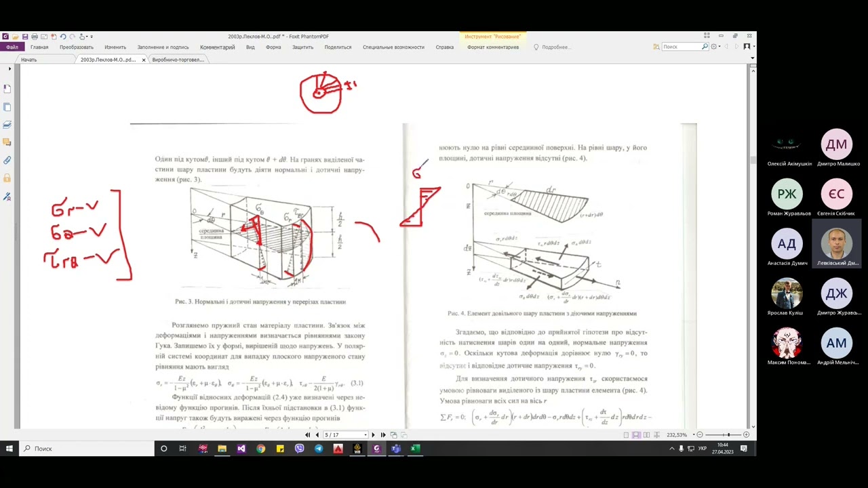
Task: Close the 2003р.Леклов-М.О. document tab
Action: coord(144,60)
